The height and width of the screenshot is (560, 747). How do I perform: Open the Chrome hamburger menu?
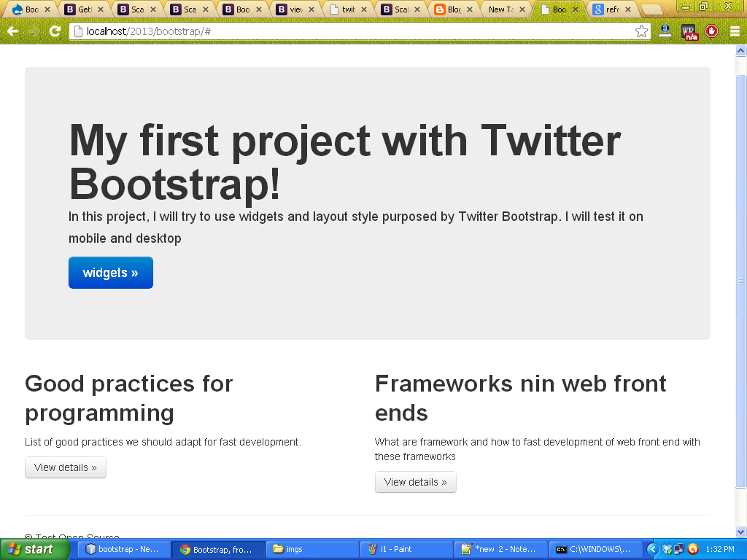point(735,31)
